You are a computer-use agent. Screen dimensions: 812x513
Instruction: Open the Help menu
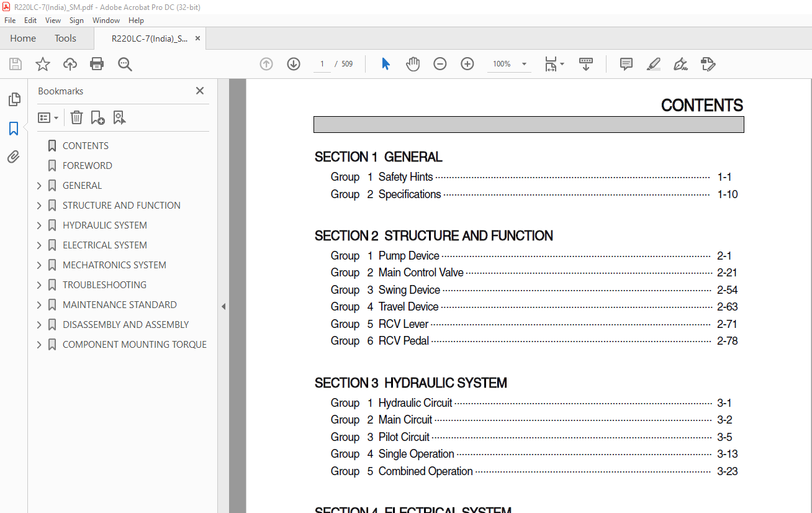click(136, 20)
